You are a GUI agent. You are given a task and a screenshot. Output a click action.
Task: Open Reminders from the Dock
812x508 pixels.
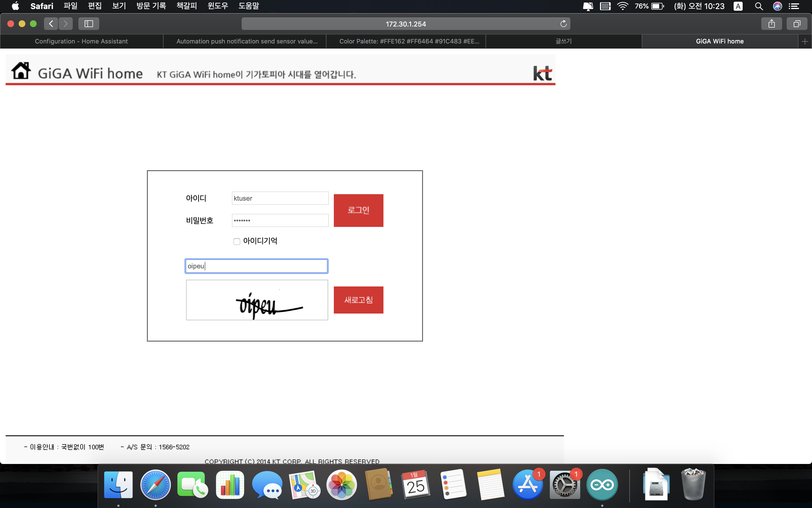point(453,485)
